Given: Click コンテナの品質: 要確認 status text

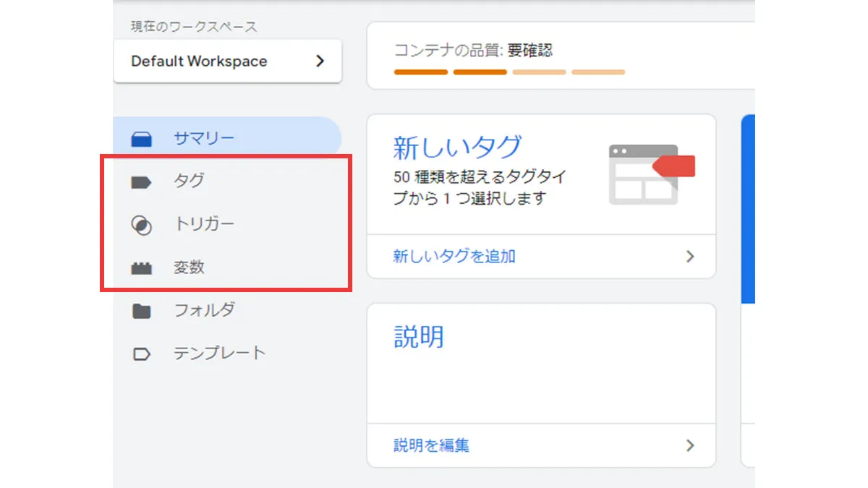Looking at the screenshot, I should [475, 50].
